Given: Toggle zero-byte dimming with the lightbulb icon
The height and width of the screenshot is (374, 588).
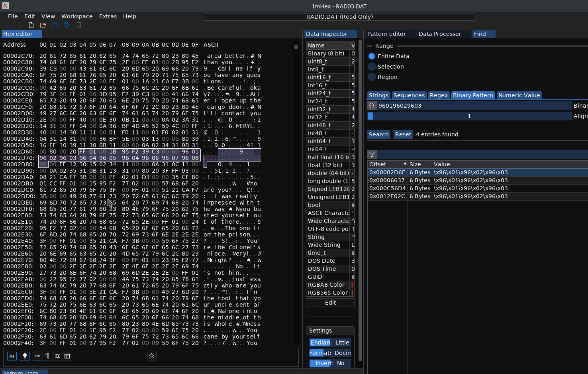Looking at the screenshot, I should tap(24, 356).
